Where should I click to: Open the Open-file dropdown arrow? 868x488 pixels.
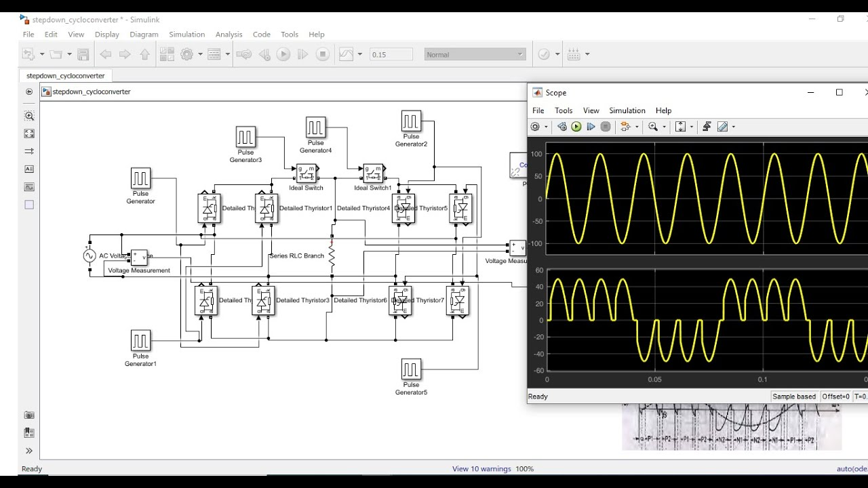(70, 54)
